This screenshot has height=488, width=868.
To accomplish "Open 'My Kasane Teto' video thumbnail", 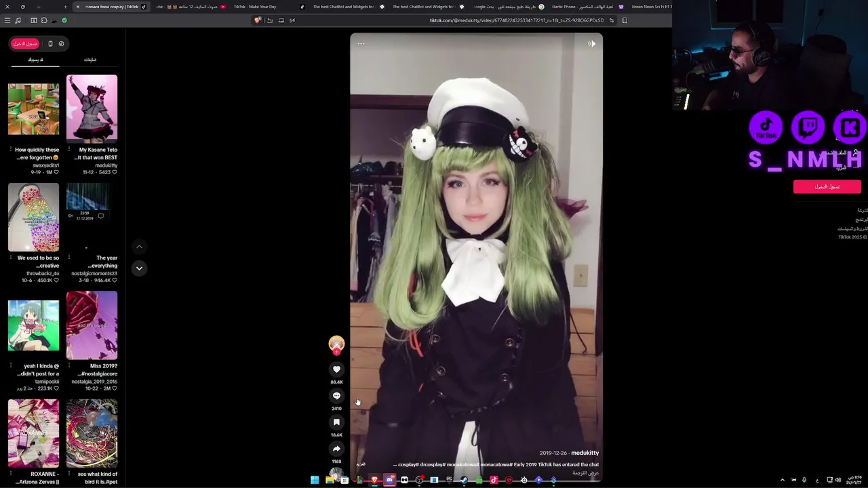I will coord(92,108).
